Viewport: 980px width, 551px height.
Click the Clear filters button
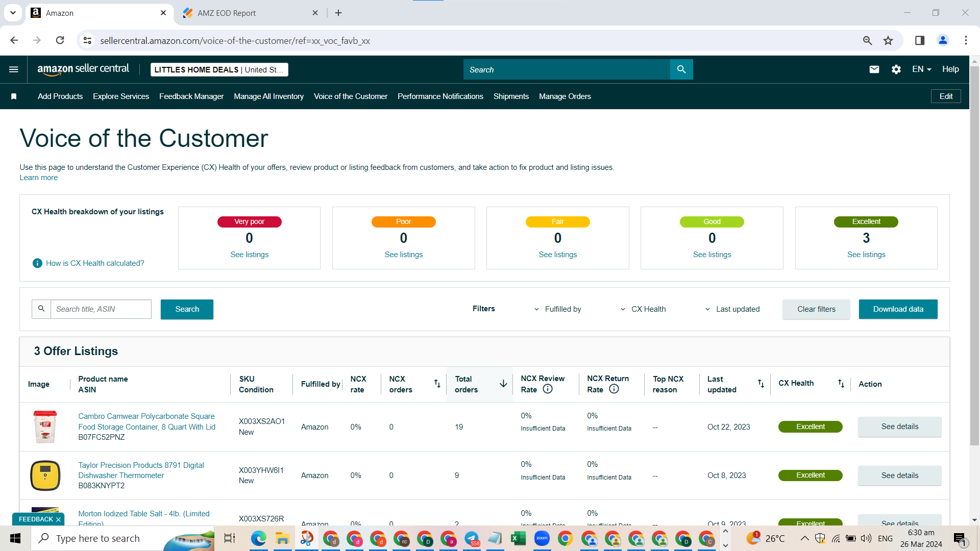point(816,309)
